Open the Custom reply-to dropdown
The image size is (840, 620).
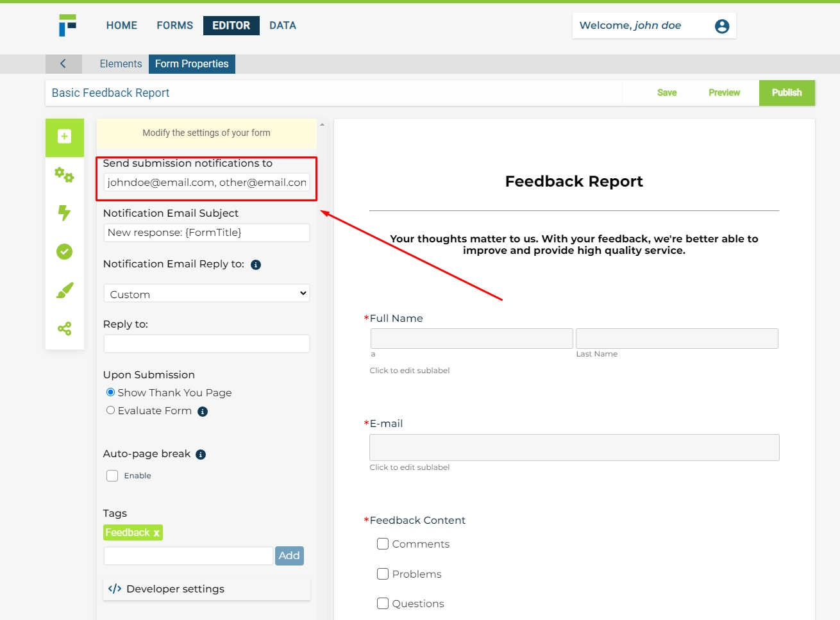point(206,294)
